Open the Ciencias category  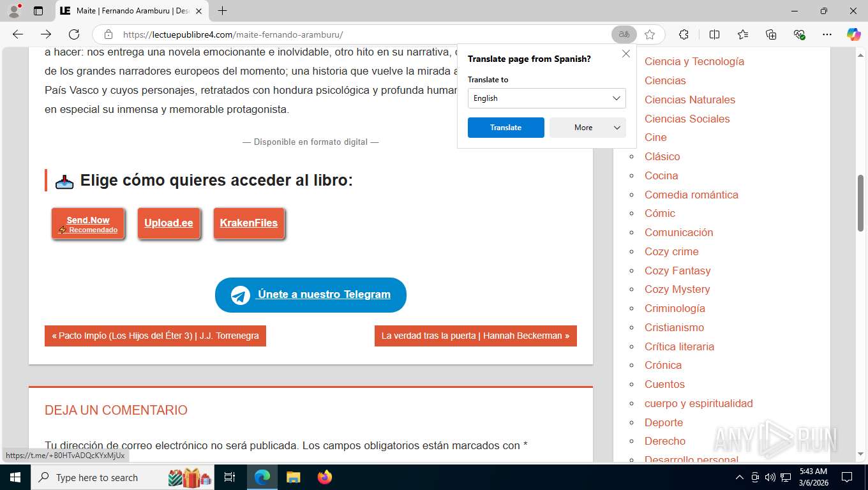(x=665, y=80)
